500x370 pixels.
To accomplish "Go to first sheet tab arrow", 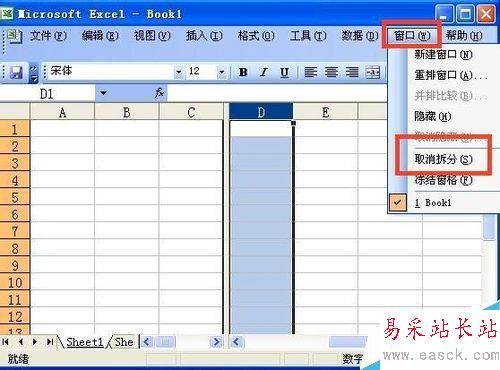I will pos(6,342).
